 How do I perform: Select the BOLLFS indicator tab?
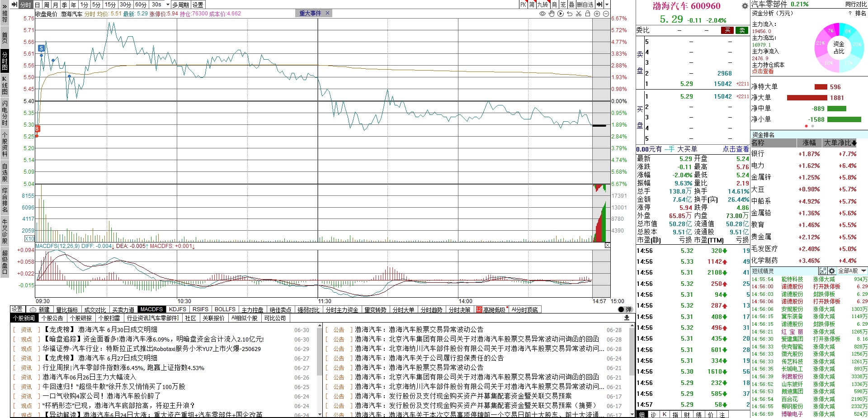tap(225, 309)
